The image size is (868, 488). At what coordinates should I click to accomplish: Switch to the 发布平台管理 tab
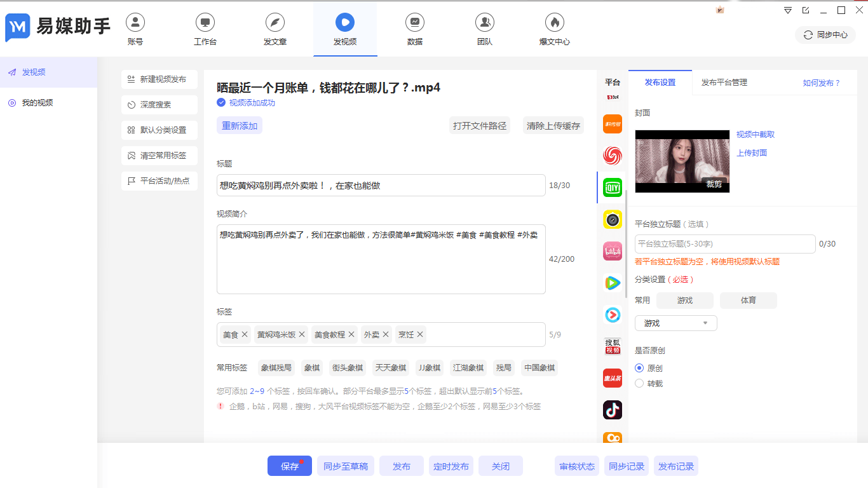(724, 83)
